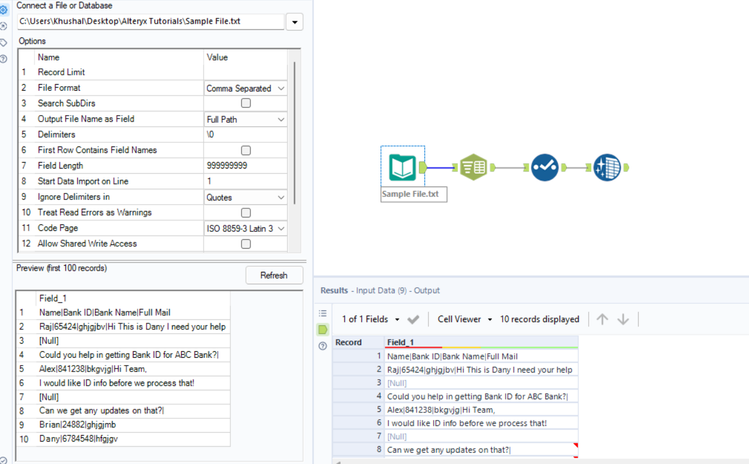The image size is (749, 464).
Task: Click the Input Data tool output anchor
Action: [x=422, y=167]
